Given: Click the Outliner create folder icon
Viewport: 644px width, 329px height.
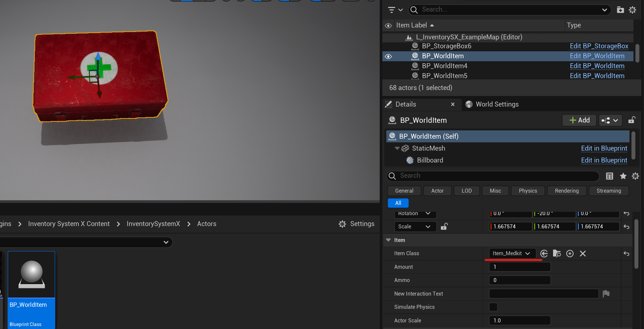Looking at the screenshot, I should [x=621, y=10].
